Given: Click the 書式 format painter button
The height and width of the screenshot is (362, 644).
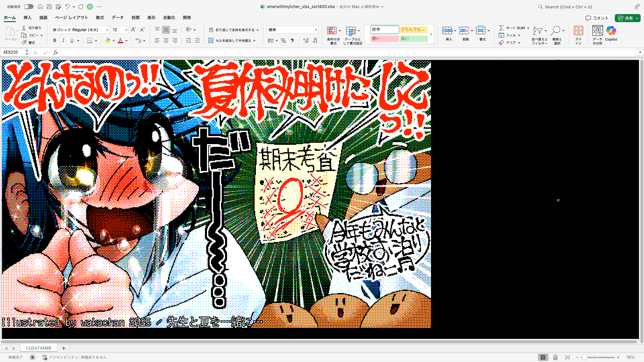Looking at the screenshot, I should pyautogui.click(x=28, y=43).
